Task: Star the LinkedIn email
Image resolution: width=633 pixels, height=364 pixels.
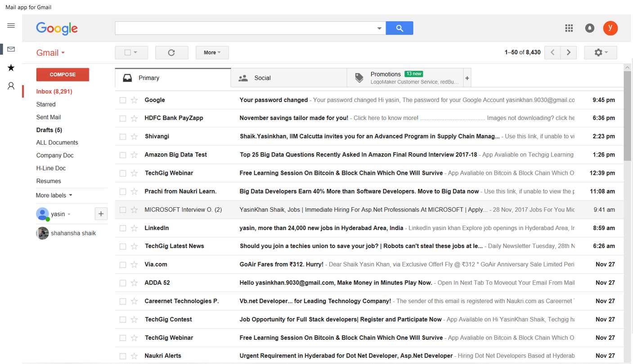Action: 134,228
